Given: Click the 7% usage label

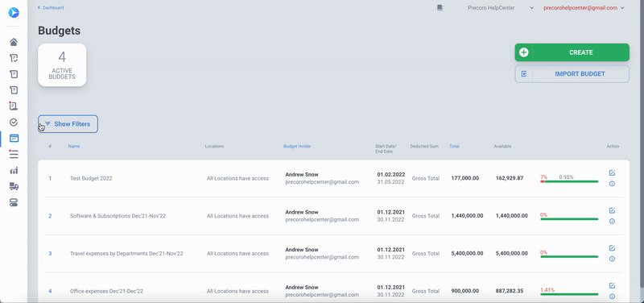Looking at the screenshot, I should click(544, 177).
